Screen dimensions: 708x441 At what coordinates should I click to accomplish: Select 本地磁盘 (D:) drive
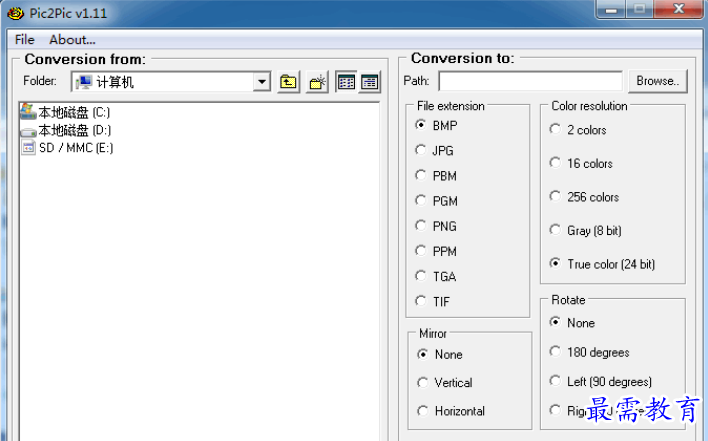66,130
